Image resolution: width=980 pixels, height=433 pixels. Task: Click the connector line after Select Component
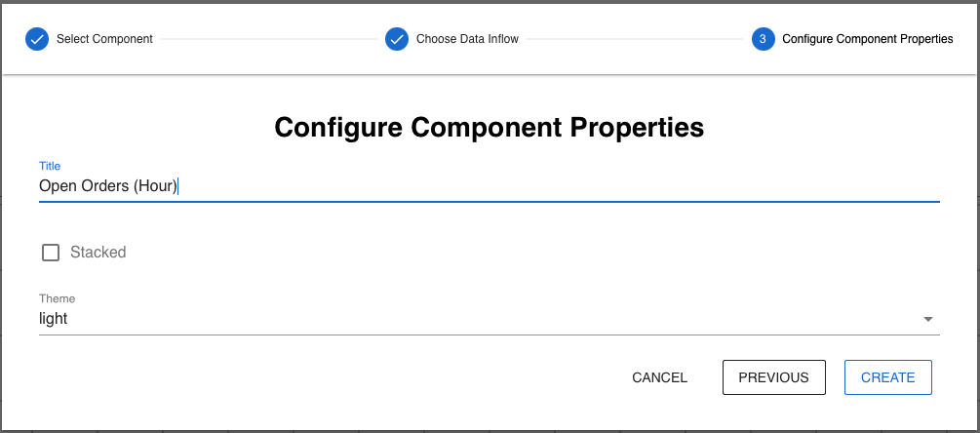click(x=268, y=39)
